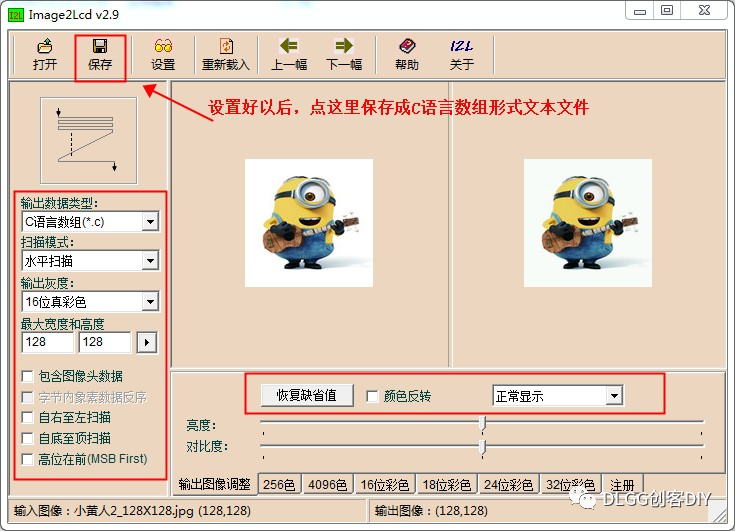
Task: Switch to the 16位彩色 tab
Action: tap(385, 485)
